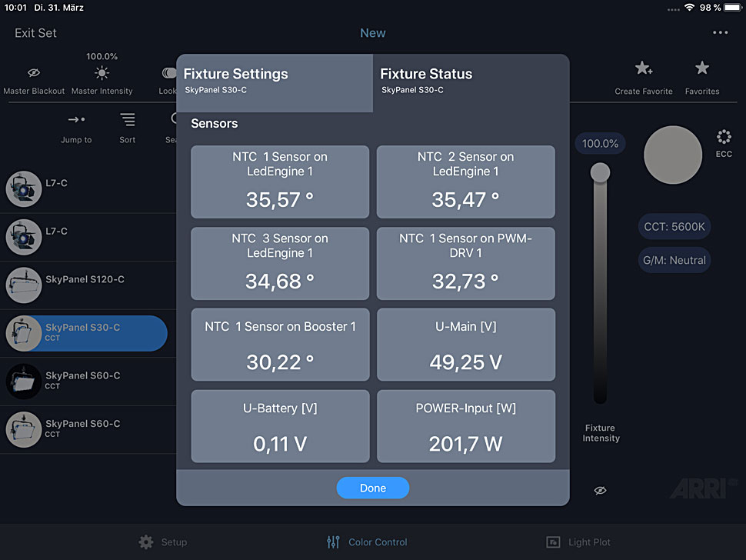Tap the New set title
The image size is (746, 560).
click(x=372, y=33)
